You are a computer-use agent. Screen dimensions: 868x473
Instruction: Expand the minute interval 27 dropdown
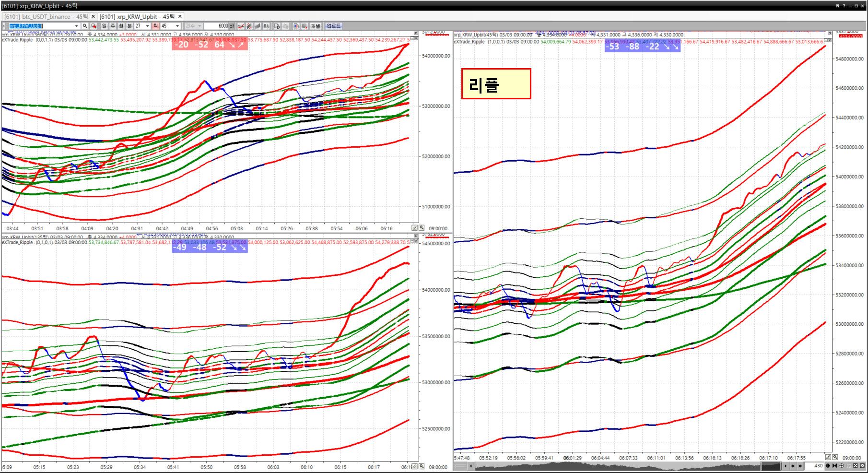pos(147,26)
